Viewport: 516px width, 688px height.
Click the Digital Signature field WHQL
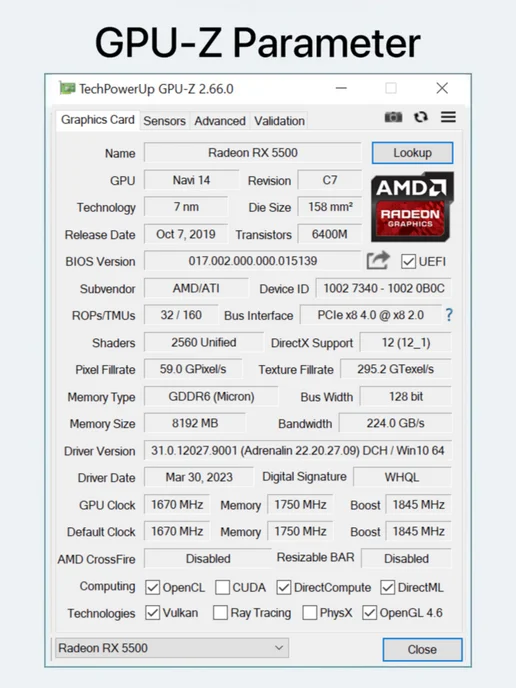402,477
